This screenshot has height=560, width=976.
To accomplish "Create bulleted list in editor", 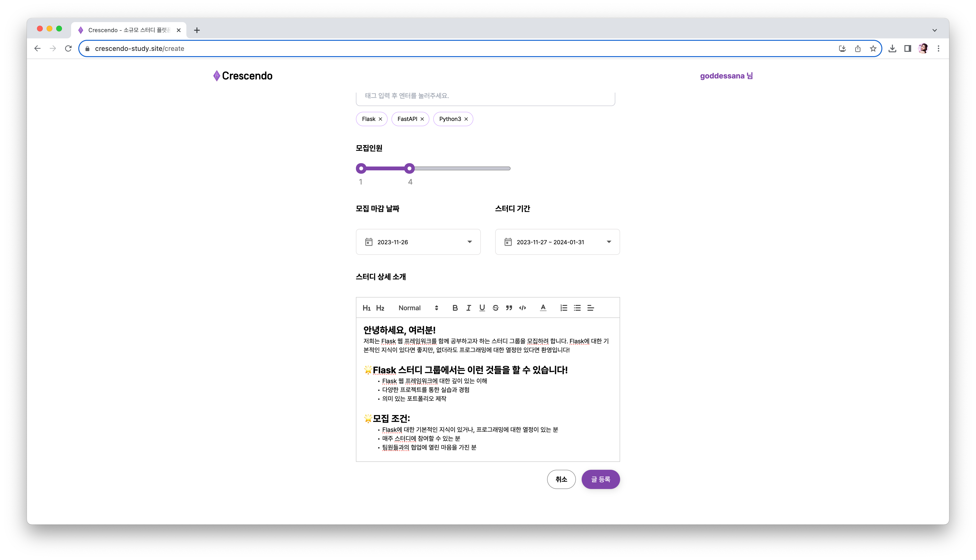I will (x=577, y=308).
